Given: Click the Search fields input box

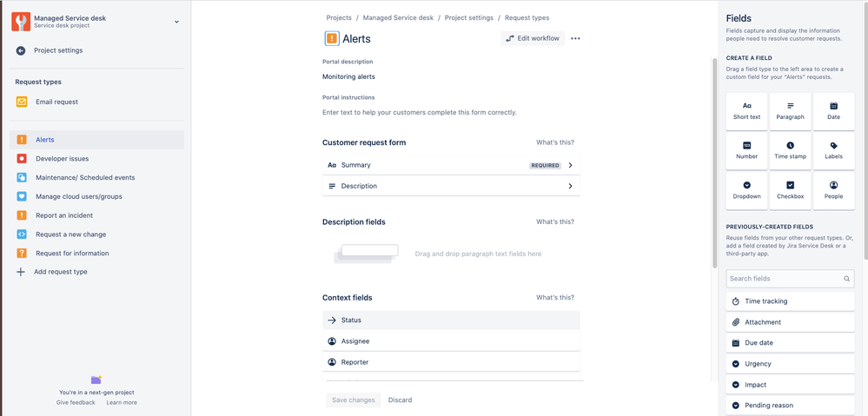Looking at the screenshot, I should (x=790, y=279).
